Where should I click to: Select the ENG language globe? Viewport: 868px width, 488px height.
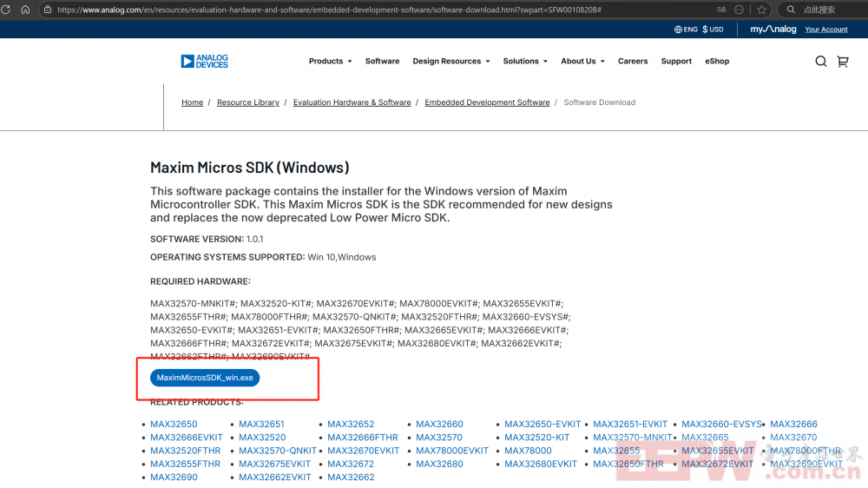[686, 30]
